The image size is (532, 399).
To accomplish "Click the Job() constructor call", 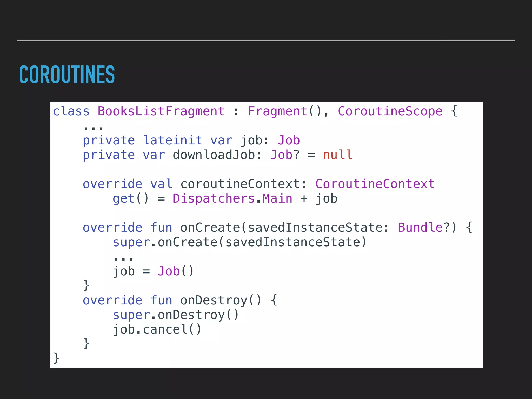I will tap(176, 271).
